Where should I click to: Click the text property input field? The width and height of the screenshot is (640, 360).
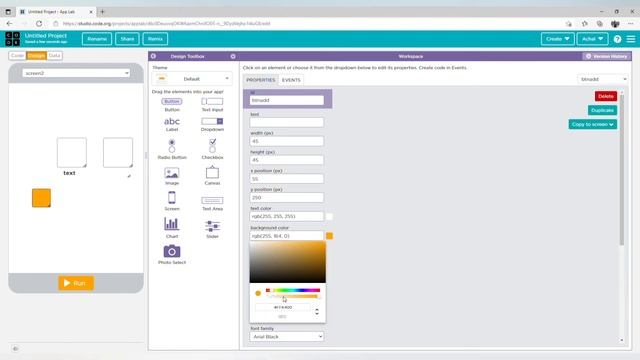[287, 122]
